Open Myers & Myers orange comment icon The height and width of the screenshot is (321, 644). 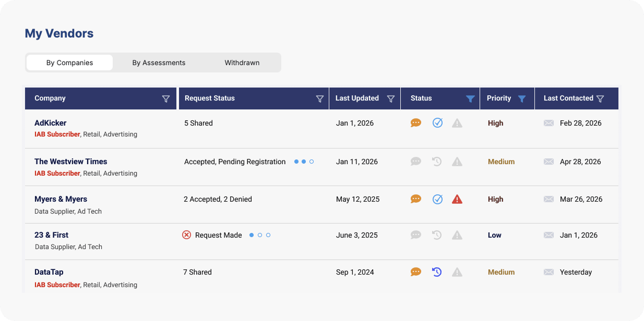coord(416,199)
